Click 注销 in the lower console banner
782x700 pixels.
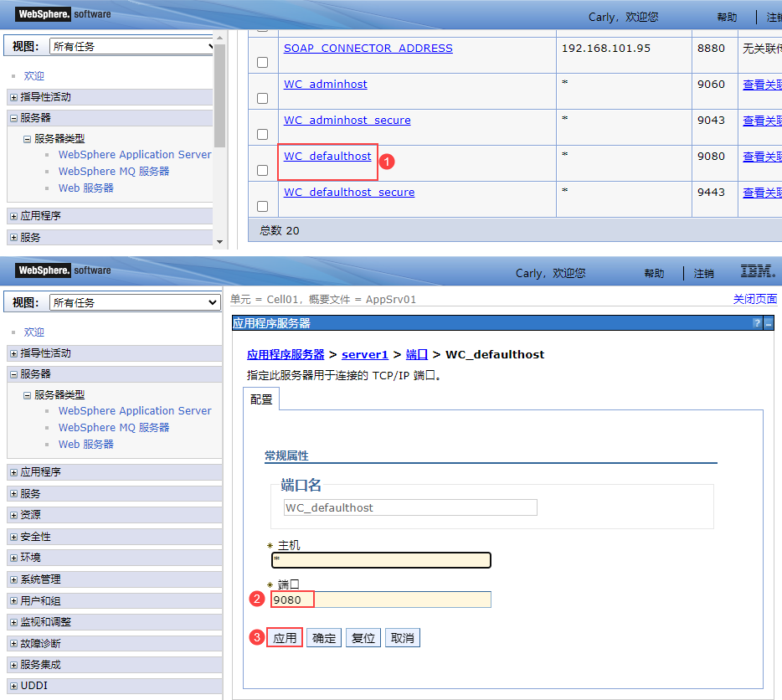[x=703, y=273]
